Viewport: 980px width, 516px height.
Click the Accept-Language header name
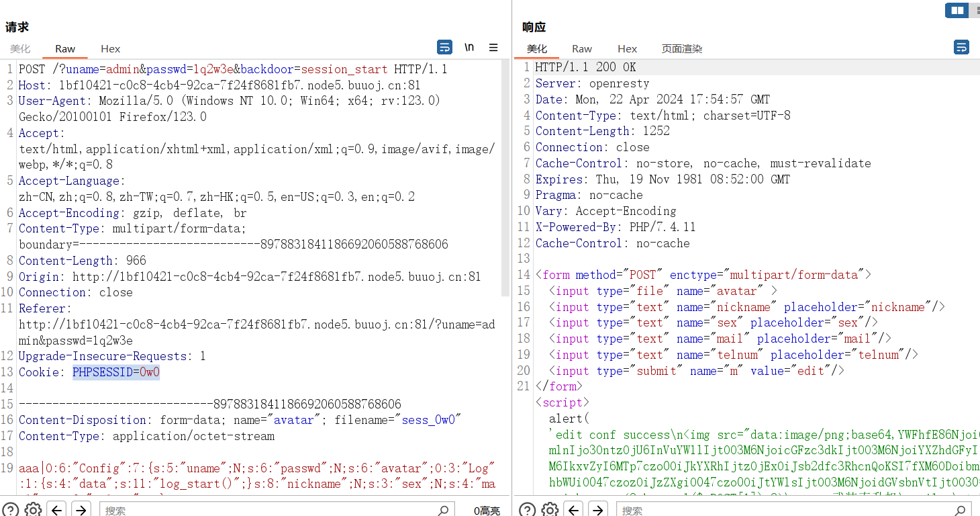(68, 181)
